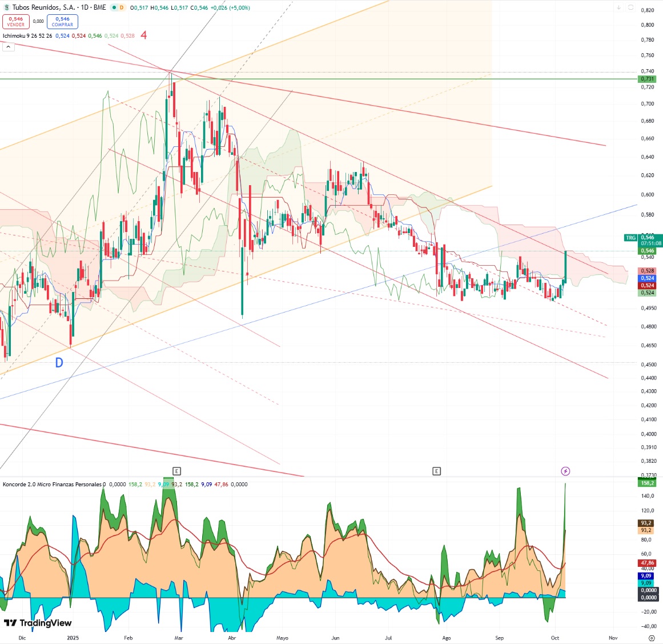This screenshot has width=663, height=644.
Task: Click the Nov label on the time axis
Action: [613, 638]
